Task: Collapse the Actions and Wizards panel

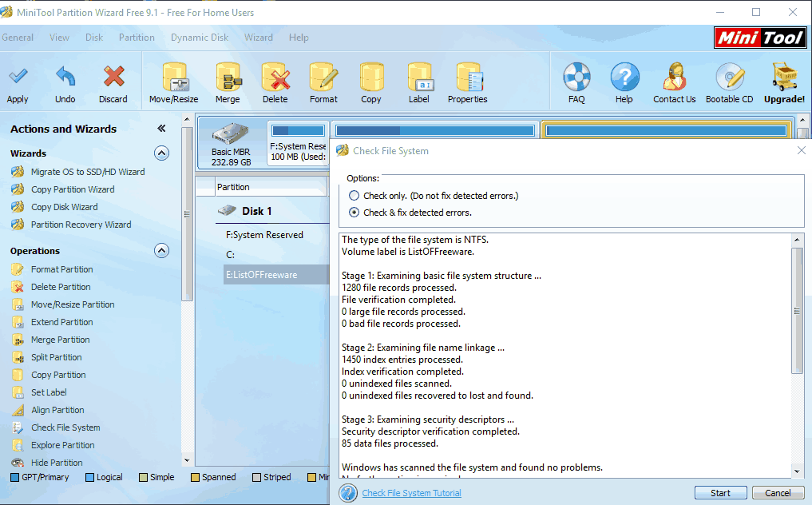Action: [x=161, y=129]
